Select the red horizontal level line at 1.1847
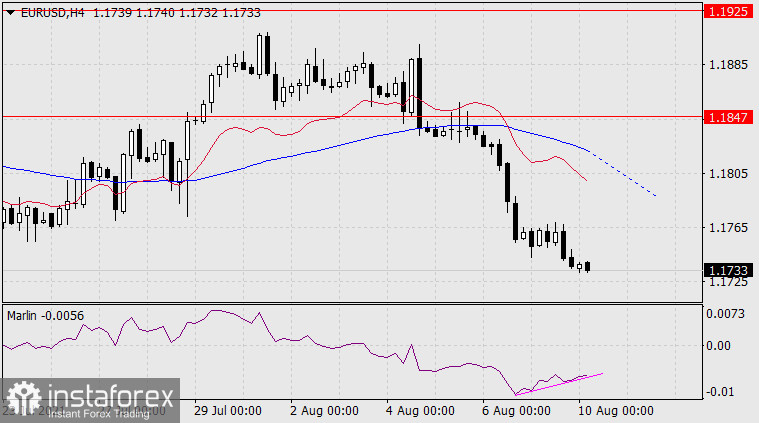759x423 pixels. click(300, 116)
